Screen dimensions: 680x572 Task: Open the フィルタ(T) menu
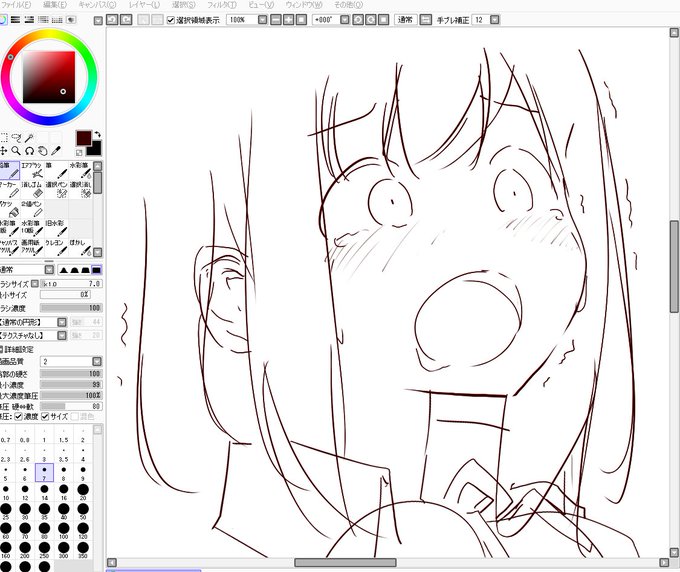[222, 5]
